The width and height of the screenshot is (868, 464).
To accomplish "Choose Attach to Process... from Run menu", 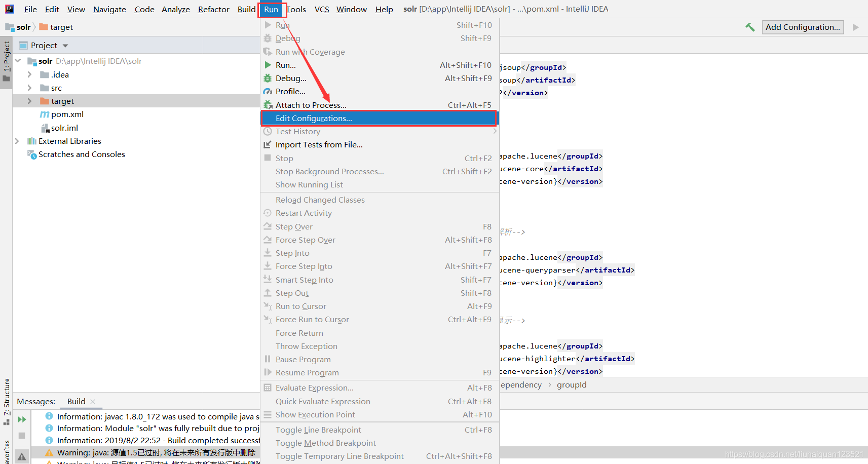I will [380, 105].
